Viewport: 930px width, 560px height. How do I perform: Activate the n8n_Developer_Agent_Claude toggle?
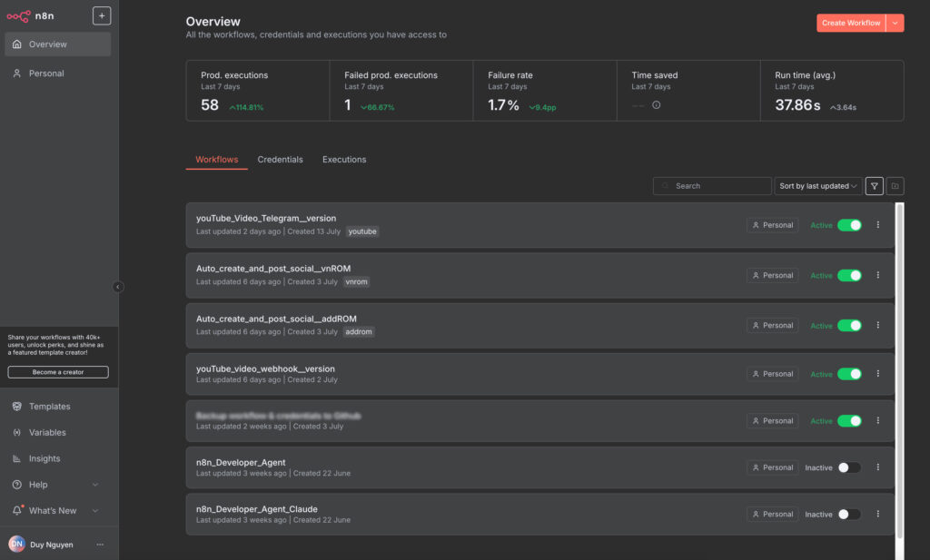click(x=849, y=515)
